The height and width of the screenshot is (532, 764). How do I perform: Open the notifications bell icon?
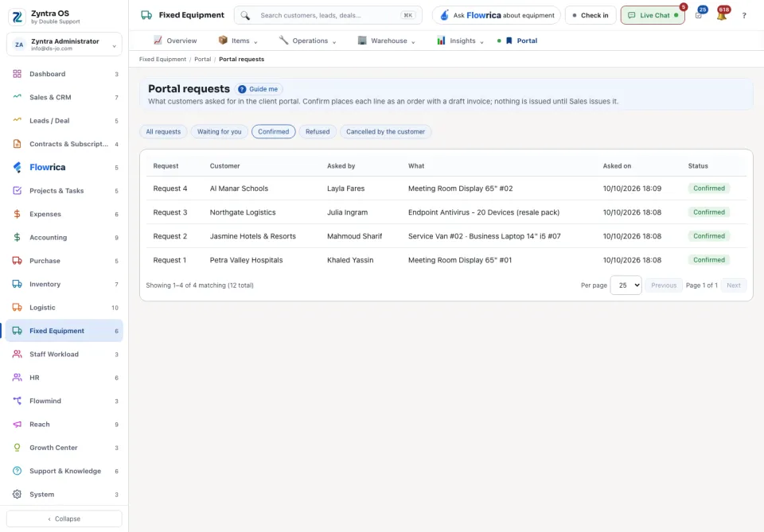click(721, 16)
